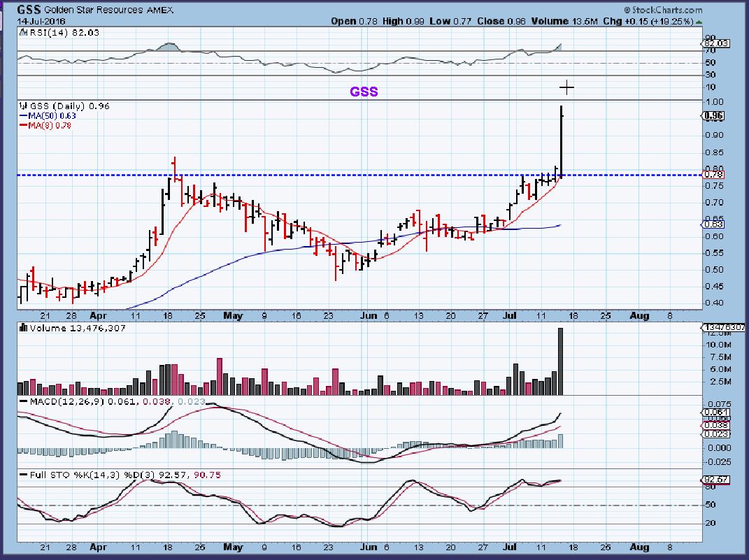Click the 7.5M volume axis label
The height and width of the screenshot is (560, 749).
pos(720,357)
